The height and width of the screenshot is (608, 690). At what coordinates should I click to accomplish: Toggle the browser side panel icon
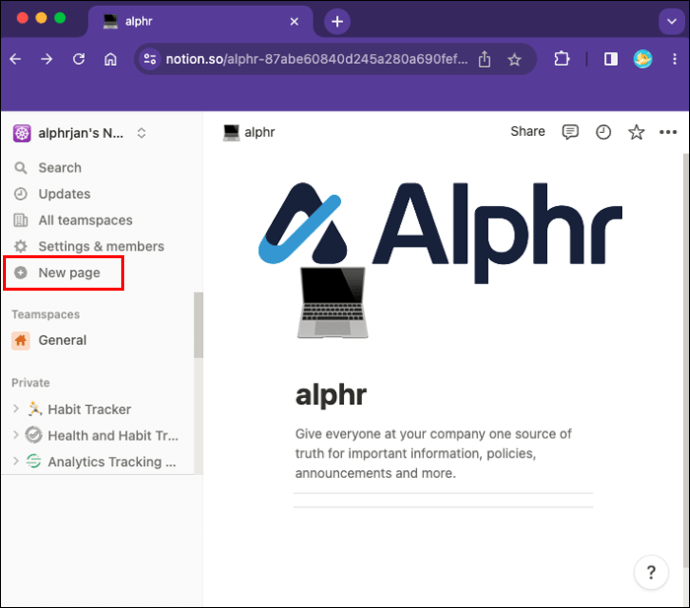click(611, 59)
